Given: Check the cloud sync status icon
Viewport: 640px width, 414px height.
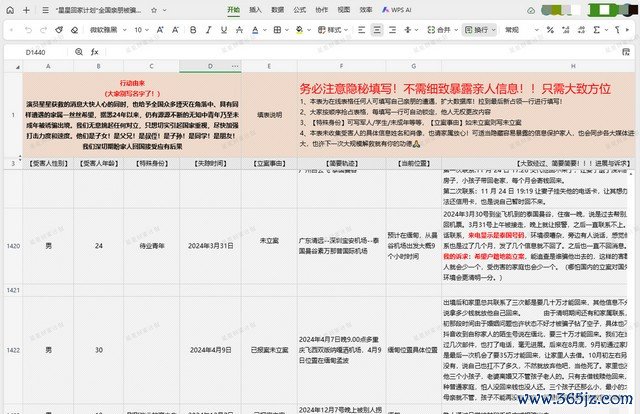Looking at the screenshot, I should pos(531,11).
